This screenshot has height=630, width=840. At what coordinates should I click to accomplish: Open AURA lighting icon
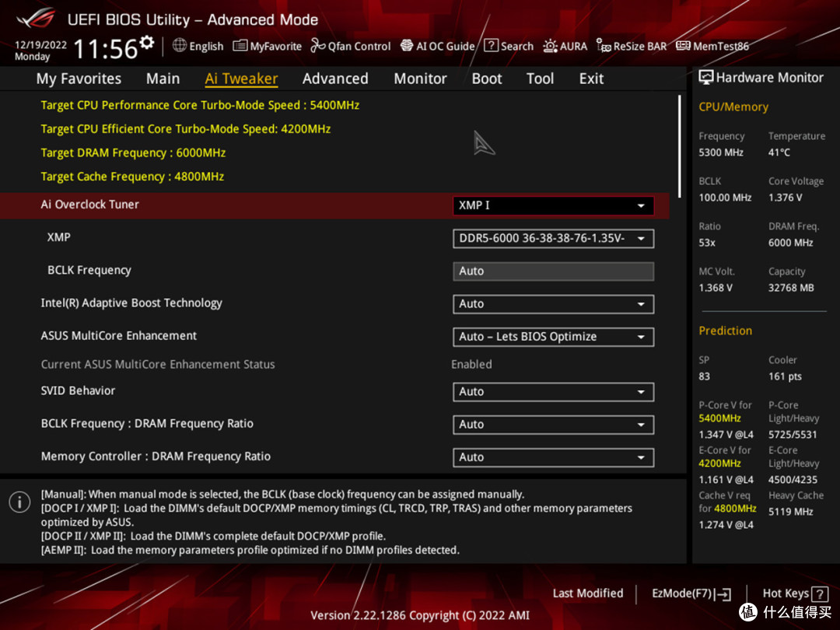point(550,46)
